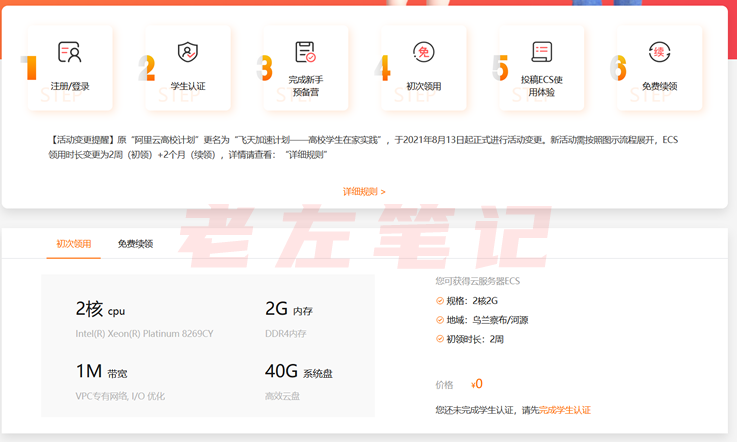Click the 价格 label
The width and height of the screenshot is (737, 442).
click(x=444, y=385)
